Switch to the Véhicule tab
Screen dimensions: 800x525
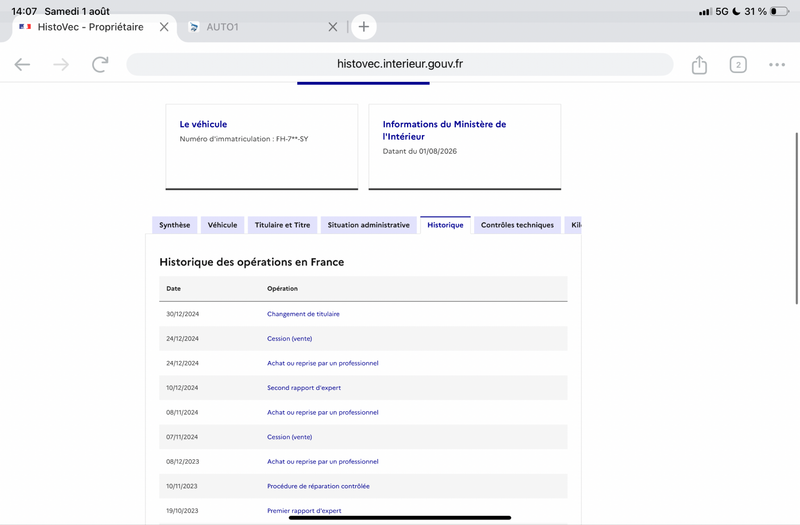click(222, 225)
